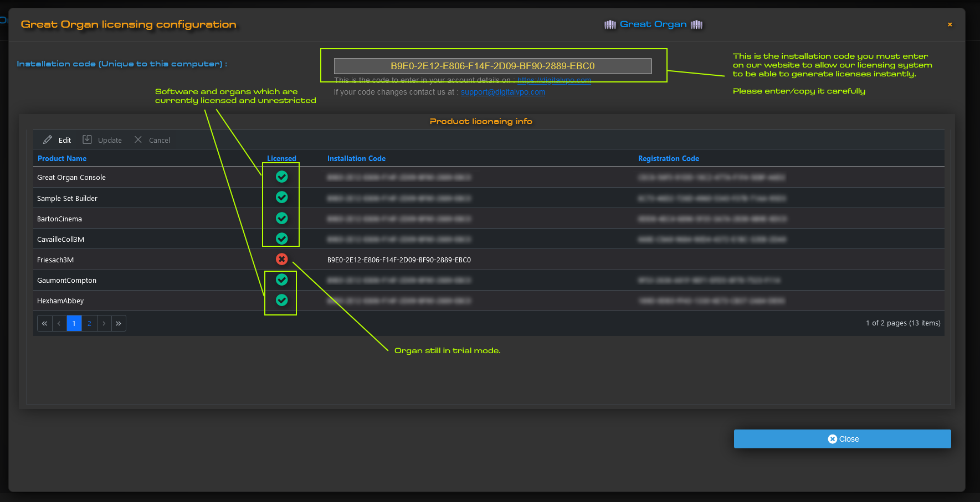Click licensed checkmark for HexhamAbbey

coord(282,300)
